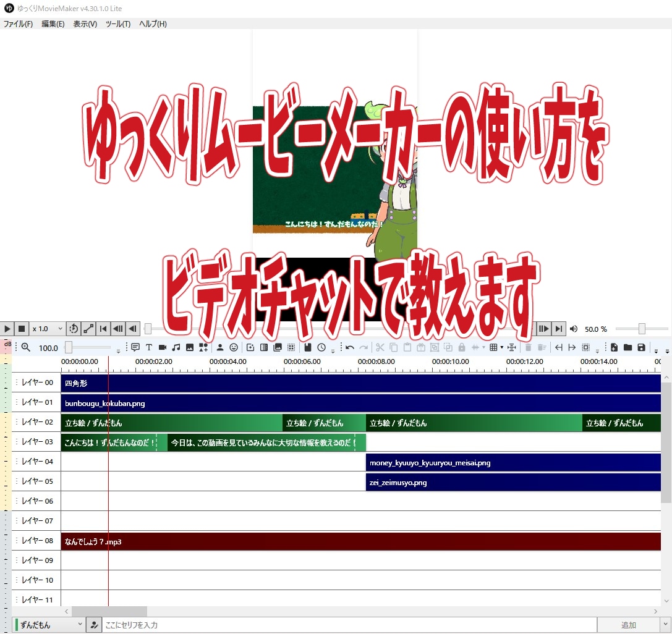Add facial expression item with smiley icon
This screenshot has height=634, width=672.
point(234,347)
